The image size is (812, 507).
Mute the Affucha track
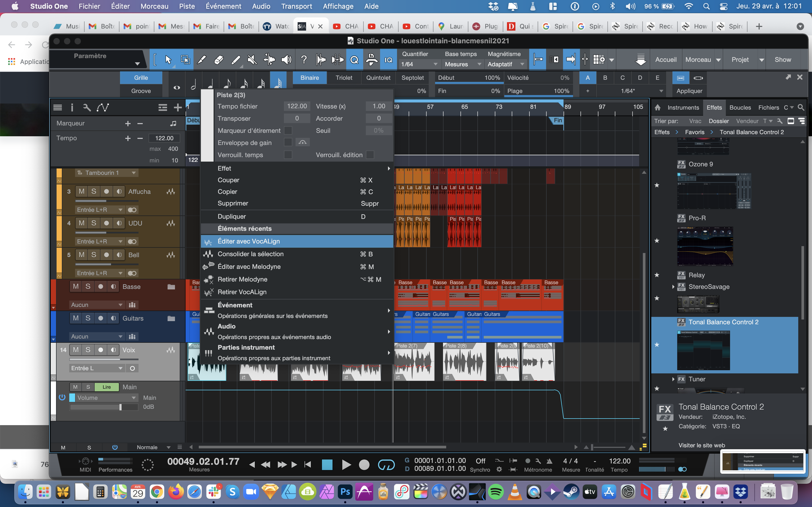point(81,191)
